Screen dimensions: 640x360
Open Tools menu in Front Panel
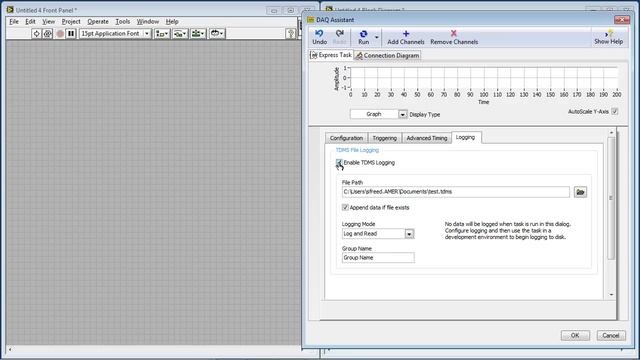click(x=122, y=22)
